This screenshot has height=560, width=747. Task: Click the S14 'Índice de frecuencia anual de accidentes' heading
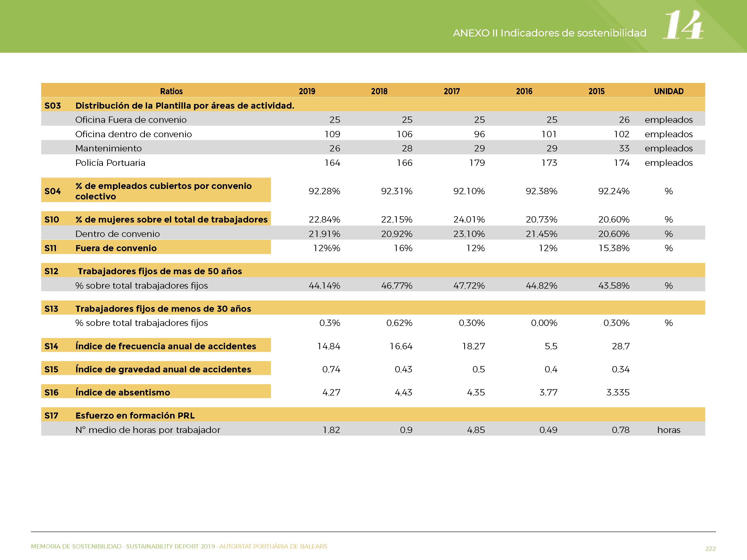coord(165,346)
